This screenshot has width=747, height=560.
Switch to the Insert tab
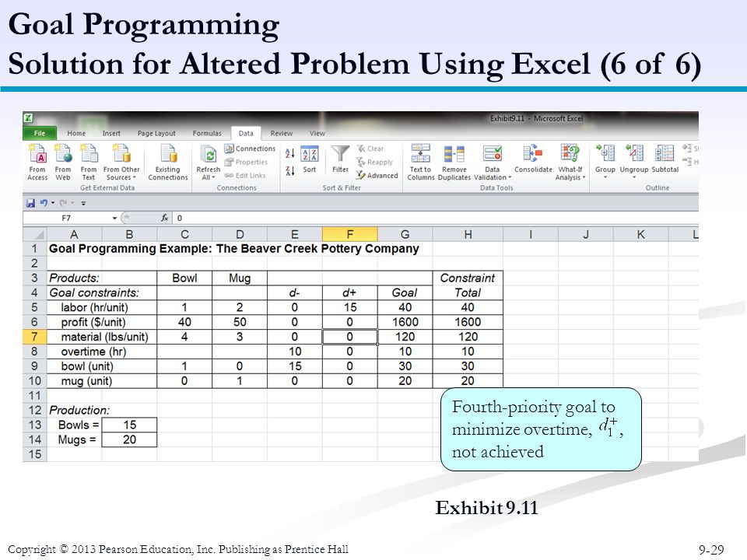[x=111, y=133]
